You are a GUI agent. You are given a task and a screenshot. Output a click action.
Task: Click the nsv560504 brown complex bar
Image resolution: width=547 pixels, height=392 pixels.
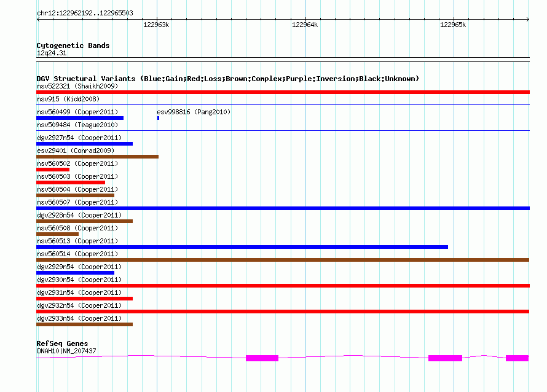pyautogui.click(x=76, y=195)
